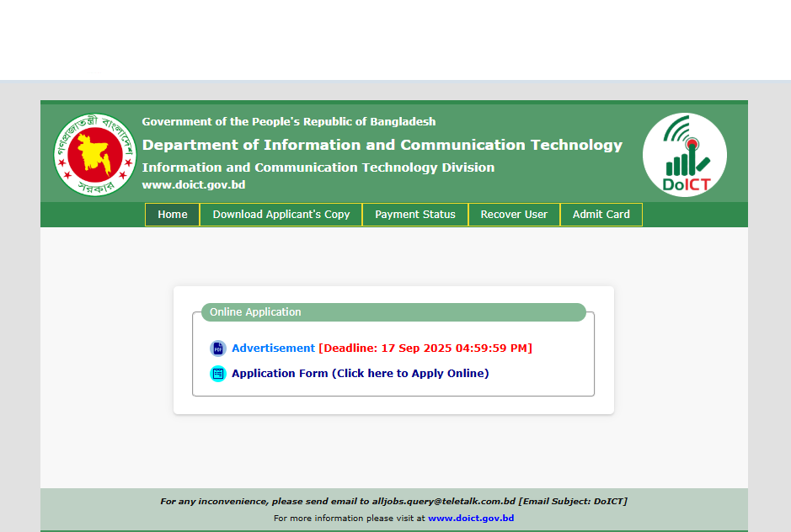Go to the Home menu item
791x532 pixels.
click(x=173, y=215)
